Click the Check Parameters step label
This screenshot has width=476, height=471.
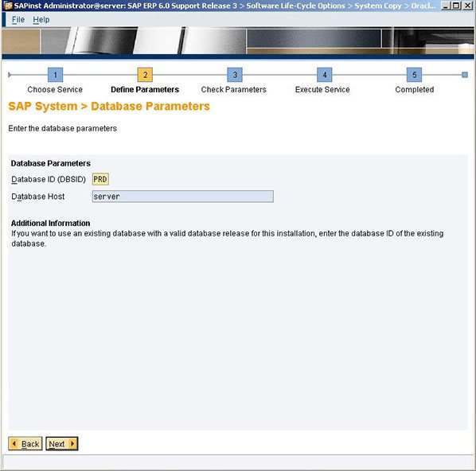click(x=234, y=90)
